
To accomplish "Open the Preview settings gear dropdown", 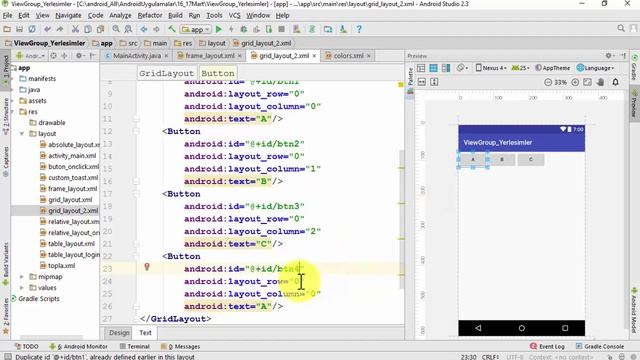I will pyautogui.click(x=610, y=56).
